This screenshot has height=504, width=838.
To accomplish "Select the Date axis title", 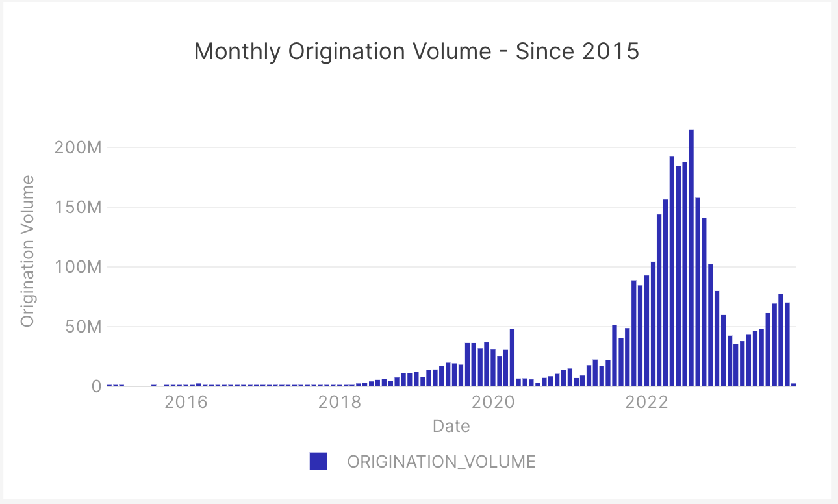I will point(451,426).
